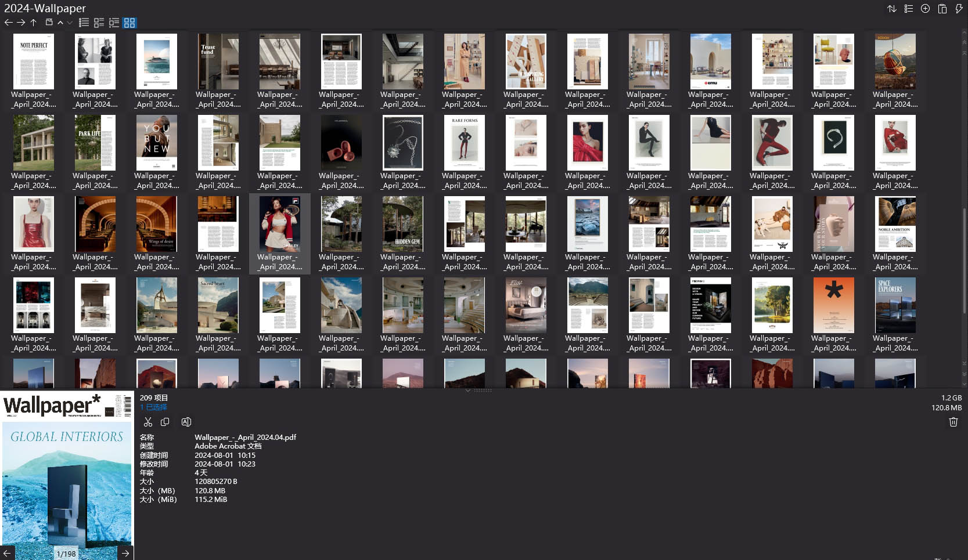
Task: Enable the details view layout
Action: [99, 22]
